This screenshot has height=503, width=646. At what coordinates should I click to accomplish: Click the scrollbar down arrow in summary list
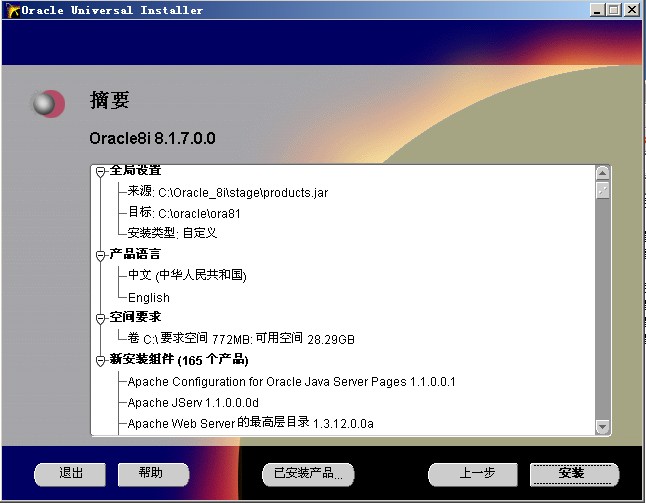(x=602, y=427)
